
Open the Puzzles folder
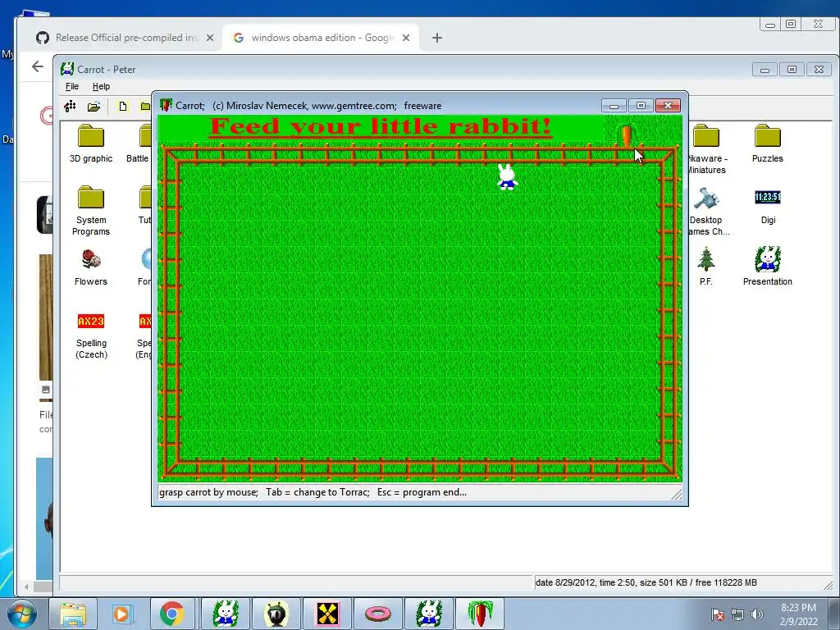click(767, 144)
